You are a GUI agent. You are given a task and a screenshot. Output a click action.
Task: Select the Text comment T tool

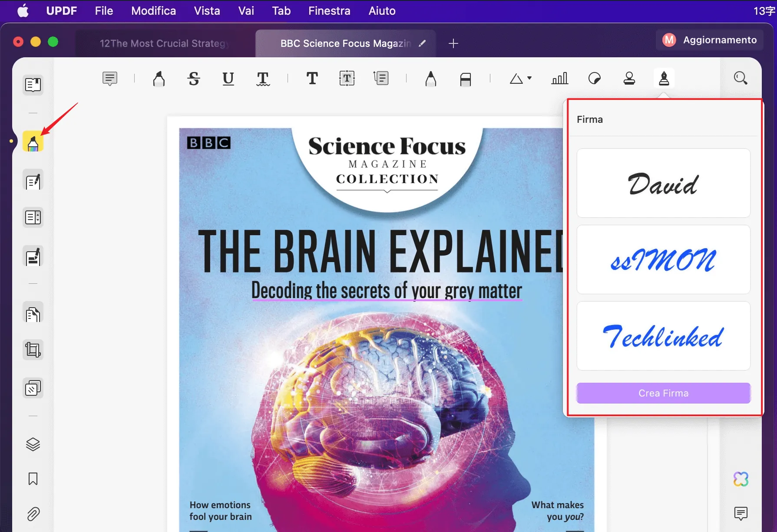(x=312, y=79)
